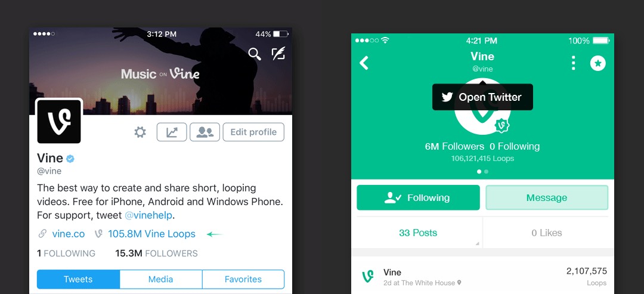Switch to the Media tab

(x=160, y=279)
